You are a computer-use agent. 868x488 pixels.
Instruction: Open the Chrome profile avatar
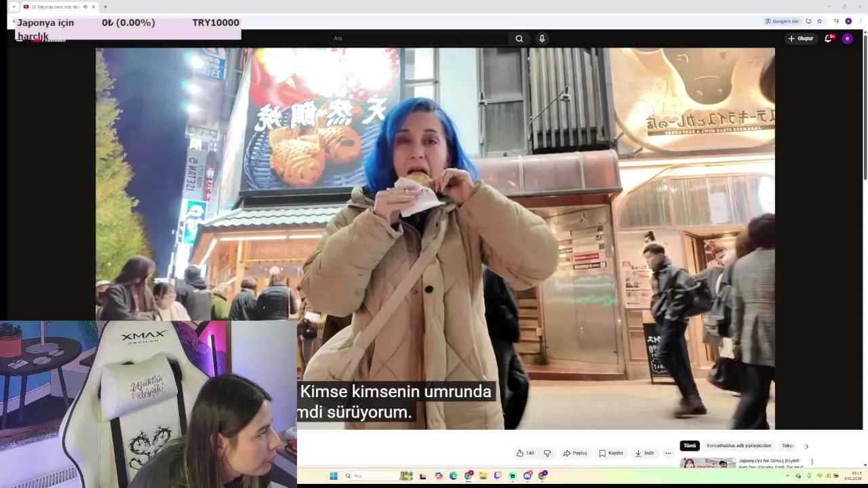click(x=848, y=21)
